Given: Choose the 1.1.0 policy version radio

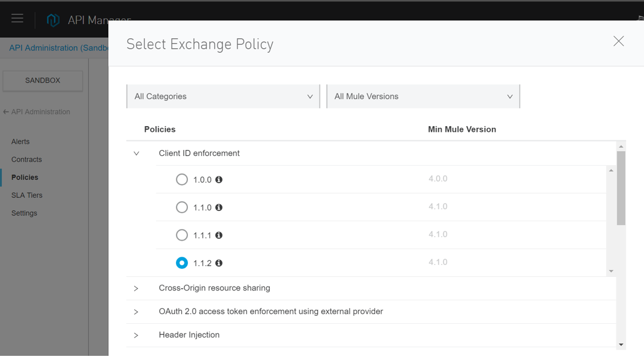Looking at the screenshot, I should coord(182,207).
